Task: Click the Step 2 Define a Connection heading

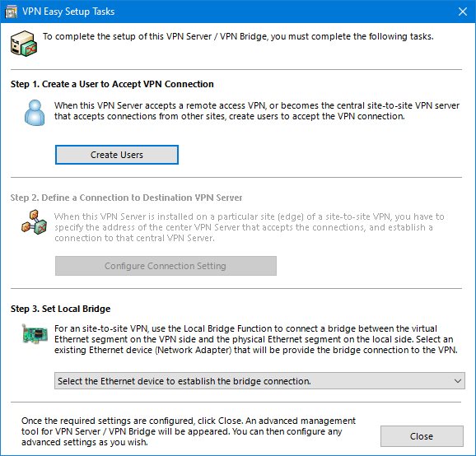Action: tap(126, 198)
